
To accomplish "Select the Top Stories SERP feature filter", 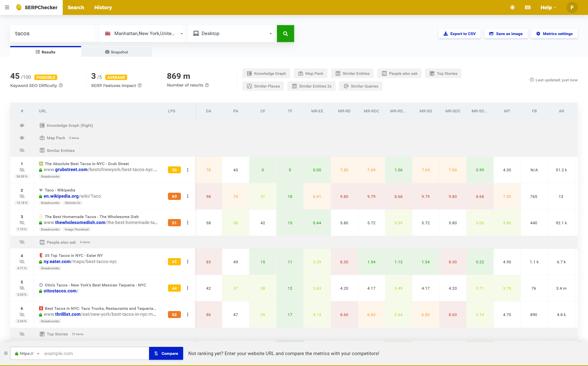I will [x=443, y=73].
